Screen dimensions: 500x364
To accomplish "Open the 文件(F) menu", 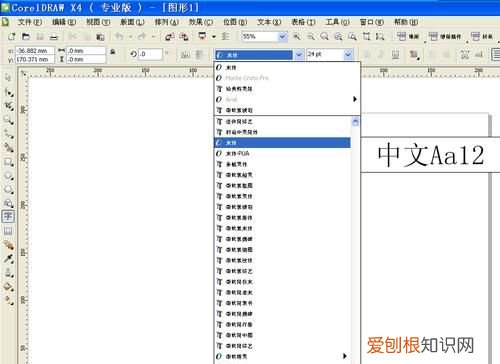I will (x=30, y=22).
